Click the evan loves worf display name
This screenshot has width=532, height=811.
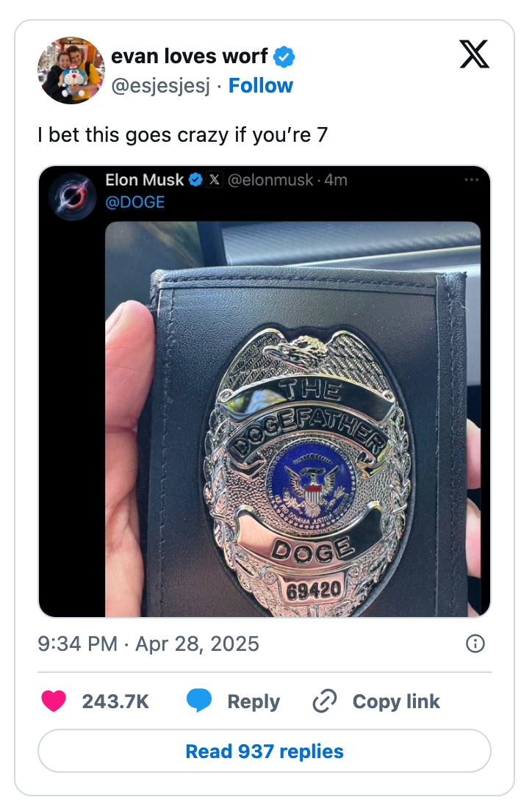tap(191, 56)
